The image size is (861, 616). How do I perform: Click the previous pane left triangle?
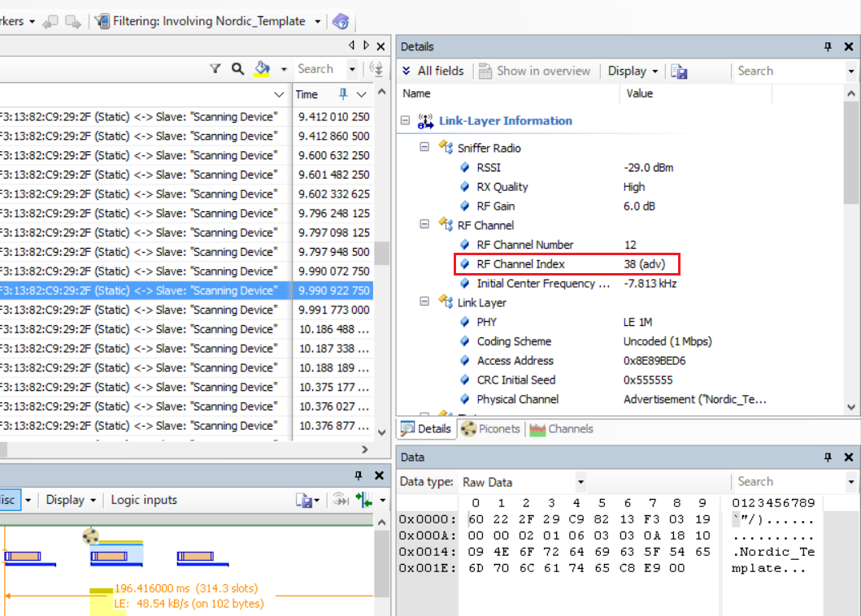point(351,46)
